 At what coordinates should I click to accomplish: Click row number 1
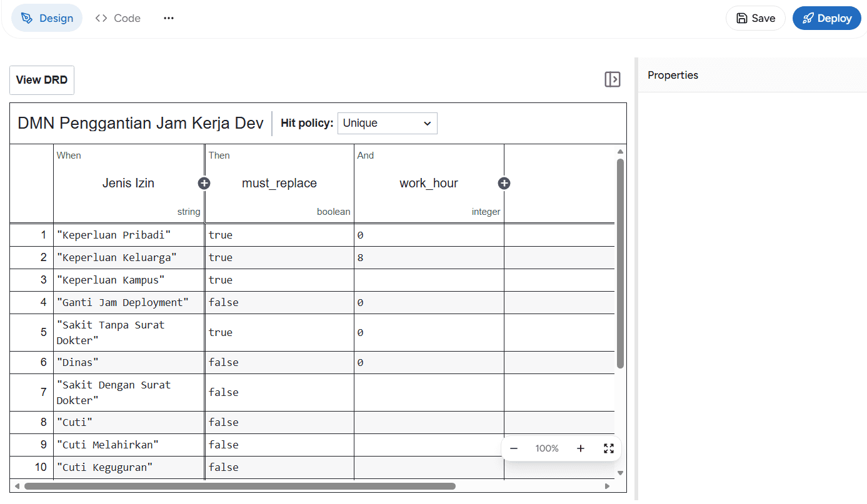tap(32, 235)
